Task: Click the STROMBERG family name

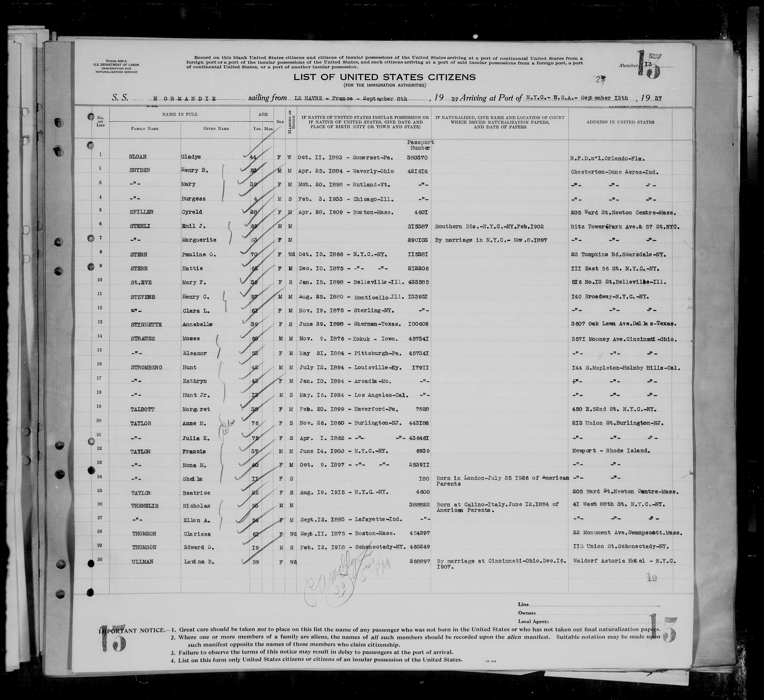Action: coord(146,367)
